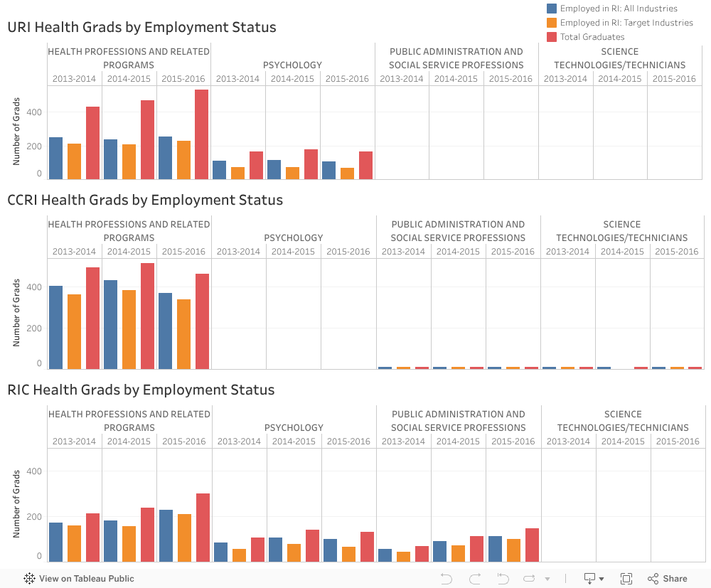Screen dimensions: 711x588
Task: Select red Total Graduates legend swatch
Action: pos(552,37)
